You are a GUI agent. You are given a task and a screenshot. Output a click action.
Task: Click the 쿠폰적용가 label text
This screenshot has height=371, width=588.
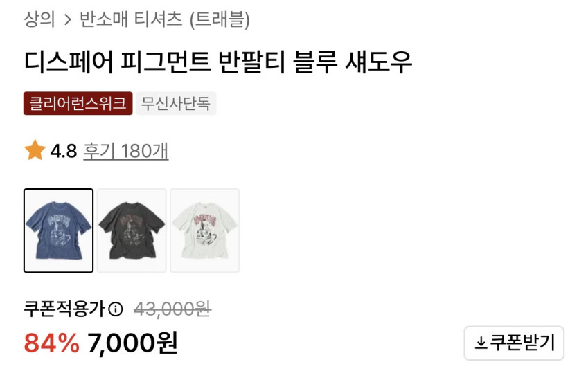tap(64, 309)
